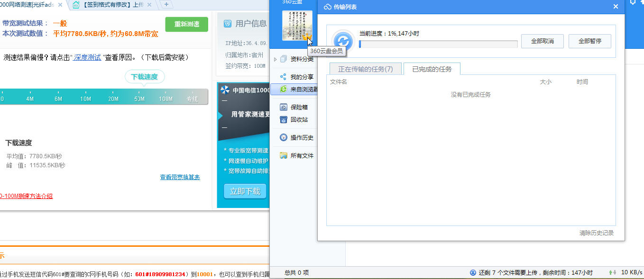Click the 重新测速 button
Image resolution: width=644 pixels, height=279 pixels.
tap(187, 24)
